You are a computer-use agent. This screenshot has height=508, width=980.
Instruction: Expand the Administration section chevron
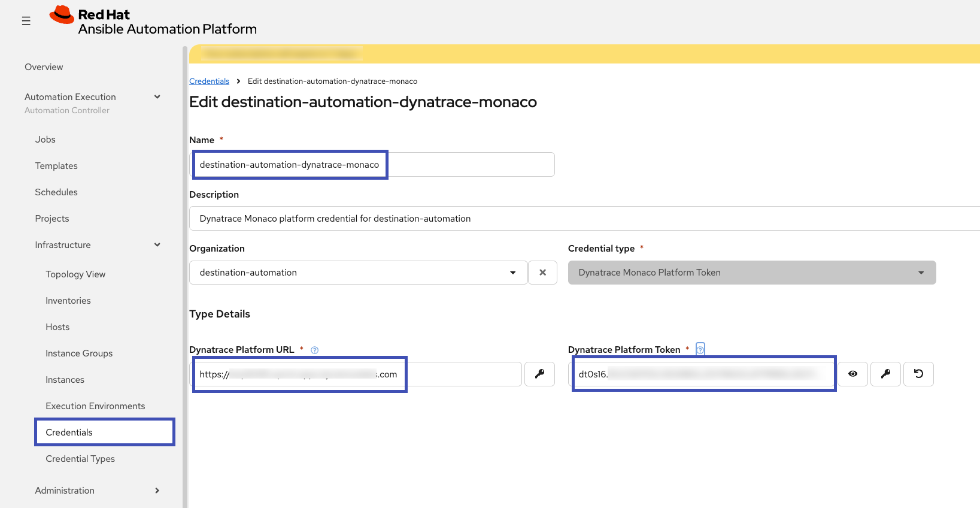tap(157, 491)
